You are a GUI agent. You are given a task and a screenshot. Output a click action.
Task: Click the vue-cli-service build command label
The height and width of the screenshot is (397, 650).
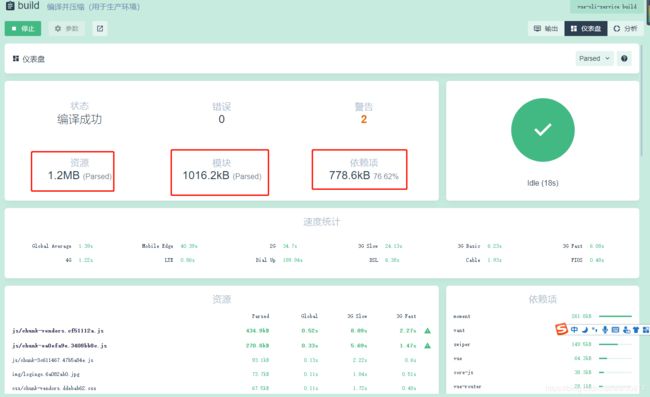[607, 7]
